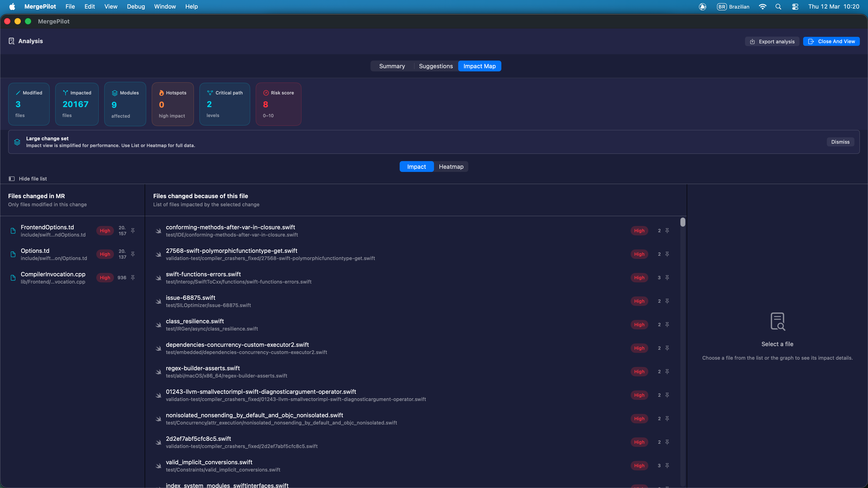The width and height of the screenshot is (868, 488).
Task: Switch to the Heatmap view
Action: click(451, 166)
